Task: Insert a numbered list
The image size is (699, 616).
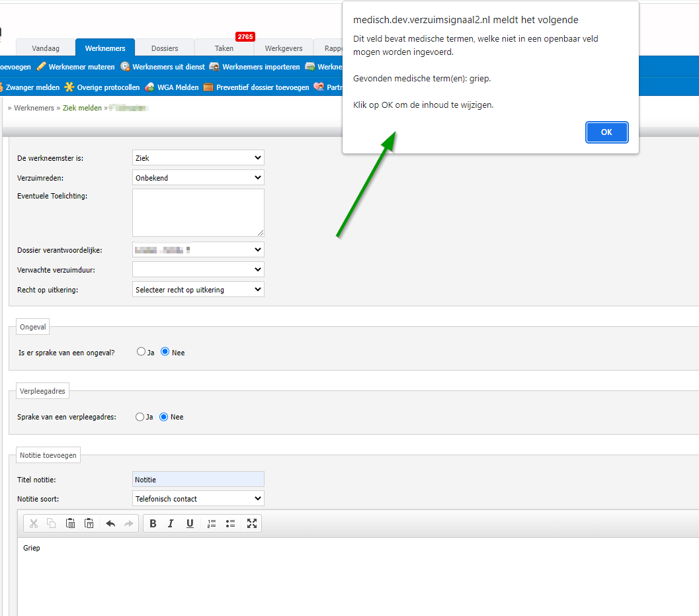Action: click(x=212, y=523)
